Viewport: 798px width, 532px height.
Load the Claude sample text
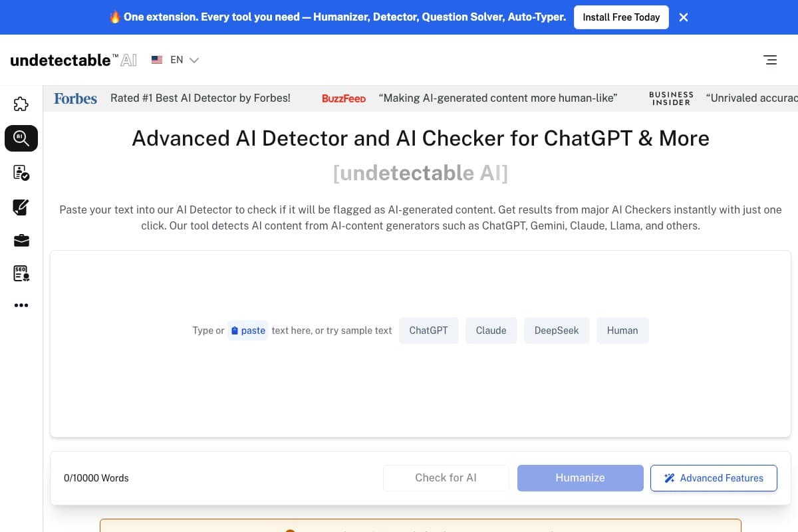click(491, 330)
